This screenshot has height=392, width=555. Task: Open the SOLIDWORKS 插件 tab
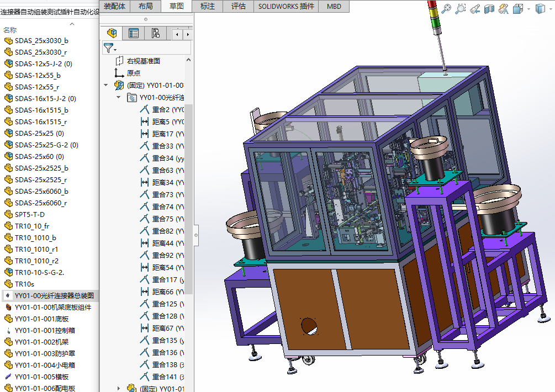[x=286, y=6]
